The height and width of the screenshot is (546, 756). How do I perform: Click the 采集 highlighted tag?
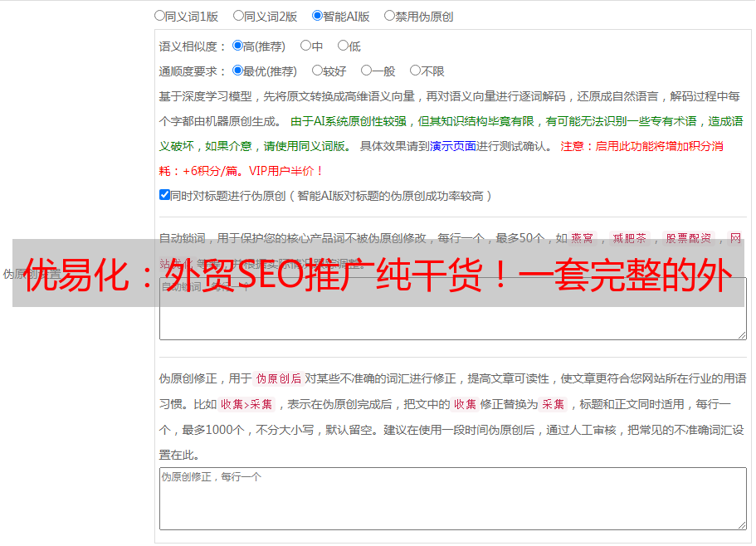[553, 404]
